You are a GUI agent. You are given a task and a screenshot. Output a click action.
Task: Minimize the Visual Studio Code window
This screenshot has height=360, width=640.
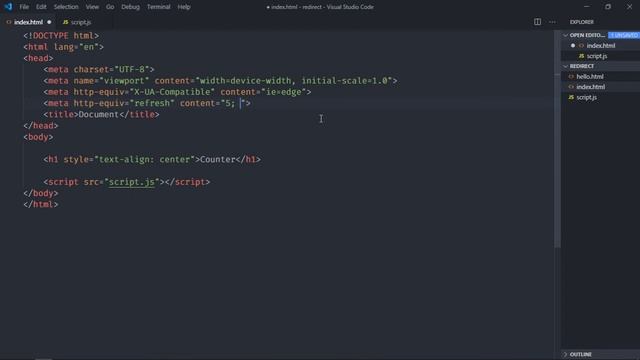587,7
